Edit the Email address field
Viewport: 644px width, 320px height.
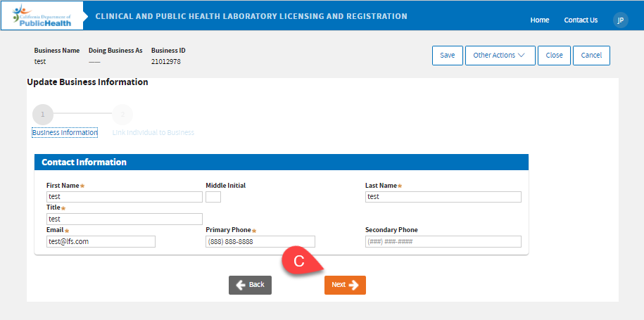pyautogui.click(x=101, y=242)
